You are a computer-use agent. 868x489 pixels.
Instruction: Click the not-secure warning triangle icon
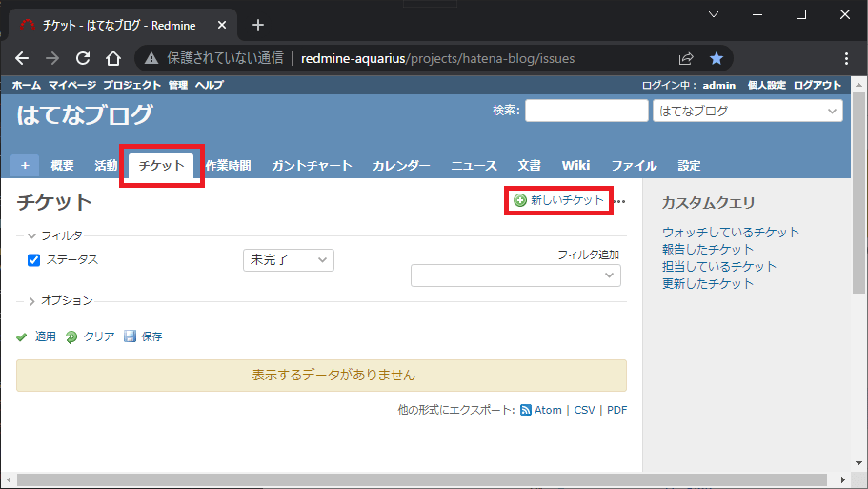point(151,58)
